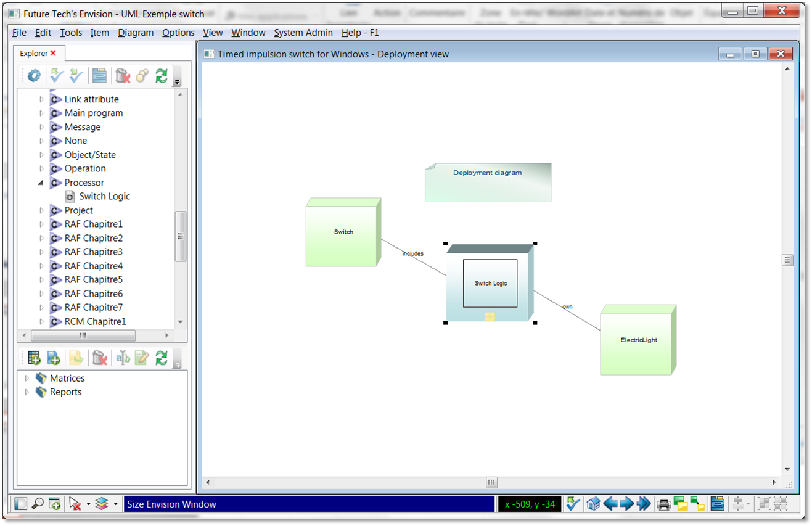
Task: Expand the Reports tree node
Action: point(27,392)
